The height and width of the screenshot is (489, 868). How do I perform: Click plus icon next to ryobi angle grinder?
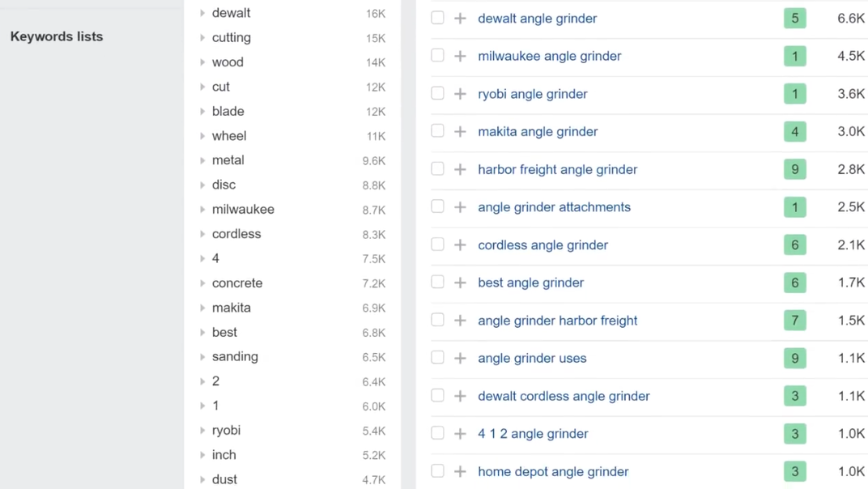click(x=460, y=94)
